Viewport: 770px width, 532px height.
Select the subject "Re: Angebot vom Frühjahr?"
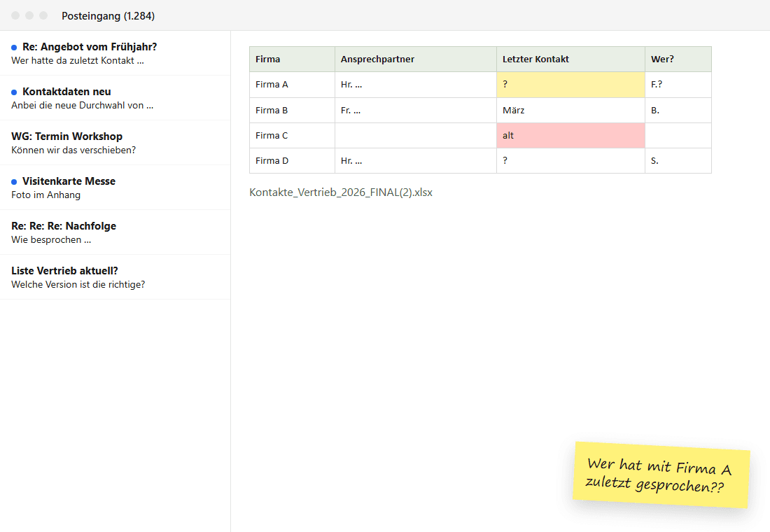click(90, 47)
